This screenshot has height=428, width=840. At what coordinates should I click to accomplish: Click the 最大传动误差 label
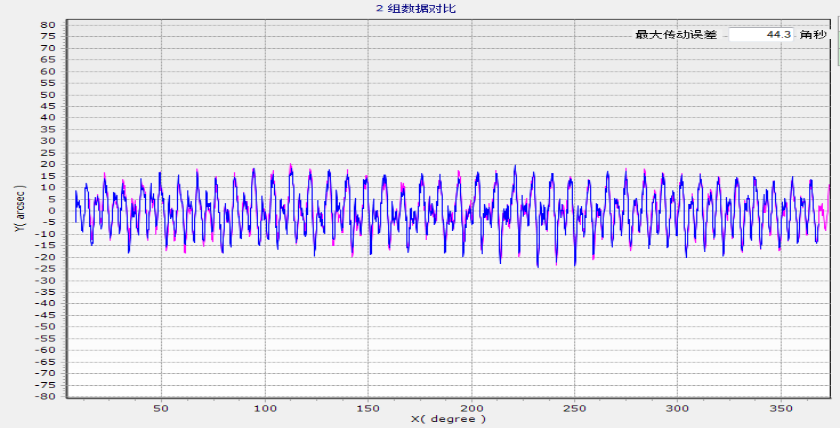coord(676,35)
